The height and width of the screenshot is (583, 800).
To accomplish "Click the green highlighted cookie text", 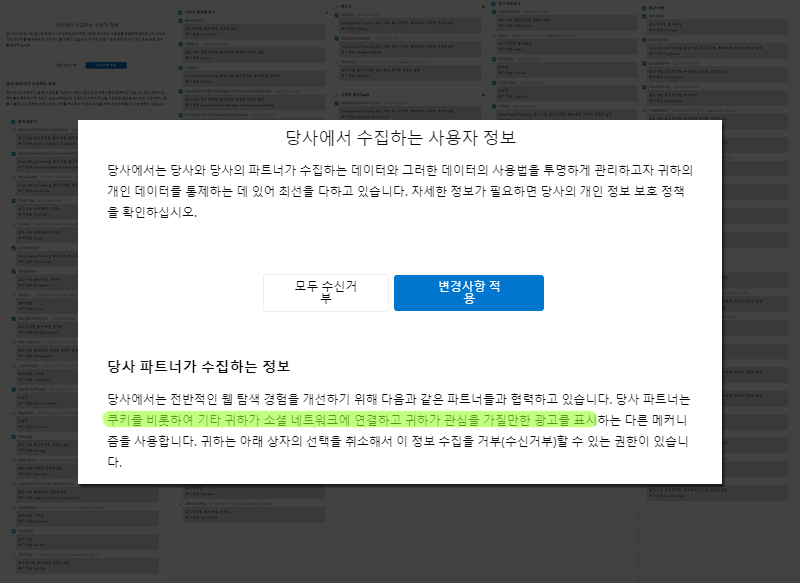I will (x=350, y=418).
